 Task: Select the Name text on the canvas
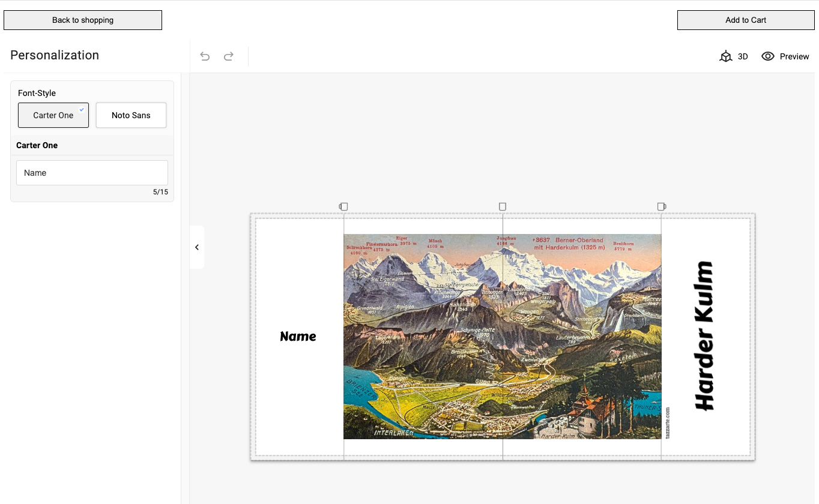click(298, 337)
